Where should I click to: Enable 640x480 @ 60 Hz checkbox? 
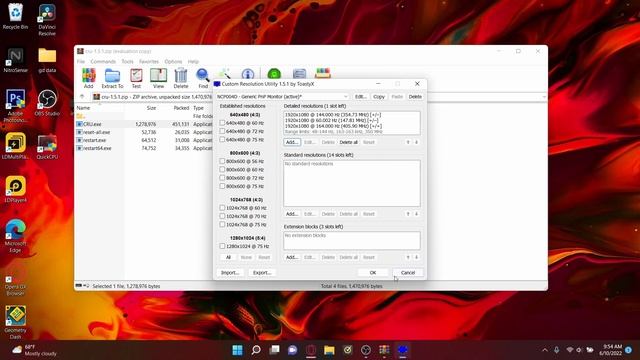(222, 123)
